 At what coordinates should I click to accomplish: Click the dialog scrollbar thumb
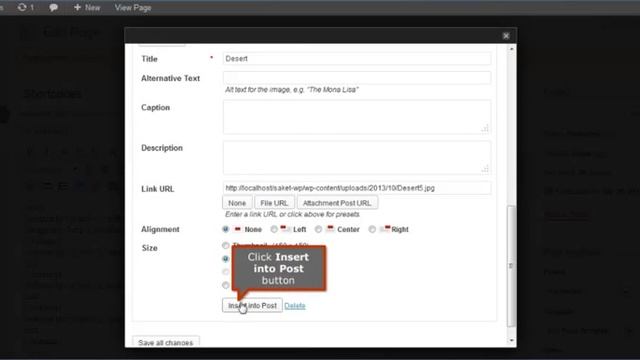[x=511, y=266]
